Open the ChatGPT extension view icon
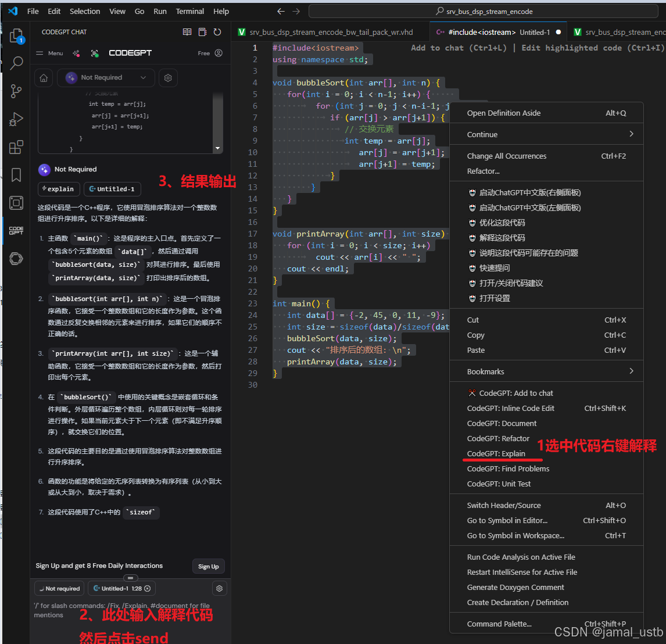666x644 pixels. pos(17,258)
